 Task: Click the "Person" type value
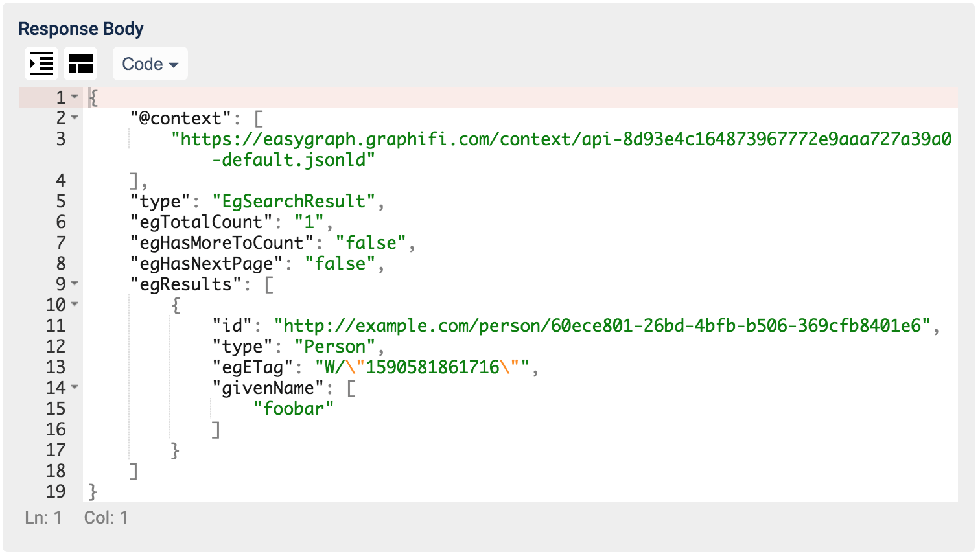[x=335, y=346]
